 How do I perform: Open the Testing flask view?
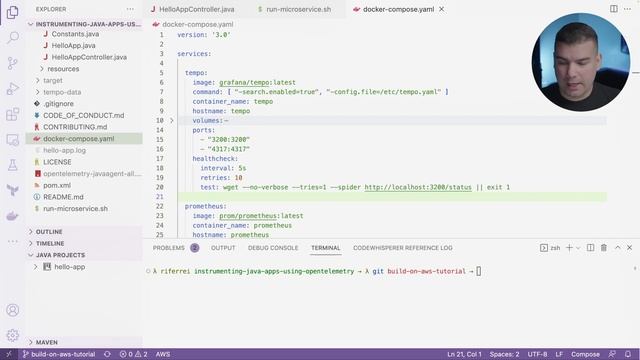(x=13, y=165)
